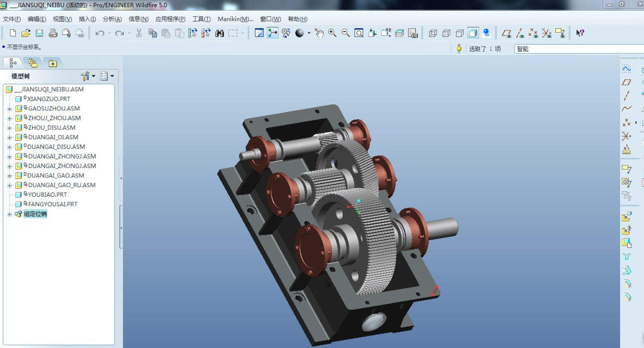Click the Refit view toolbar icon

click(x=359, y=33)
